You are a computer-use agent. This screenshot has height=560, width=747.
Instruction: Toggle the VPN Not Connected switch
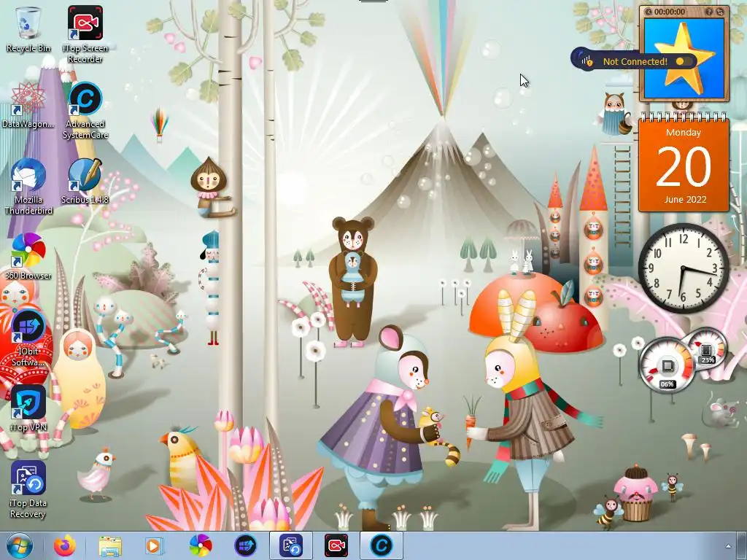[x=683, y=61]
